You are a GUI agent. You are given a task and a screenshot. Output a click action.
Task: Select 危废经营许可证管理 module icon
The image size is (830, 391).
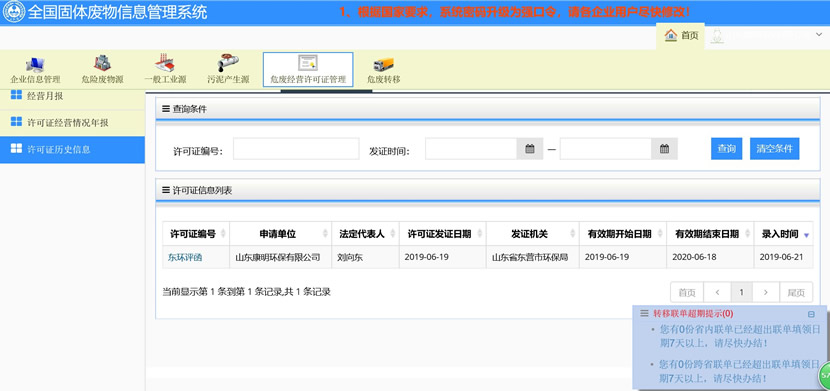point(308,63)
